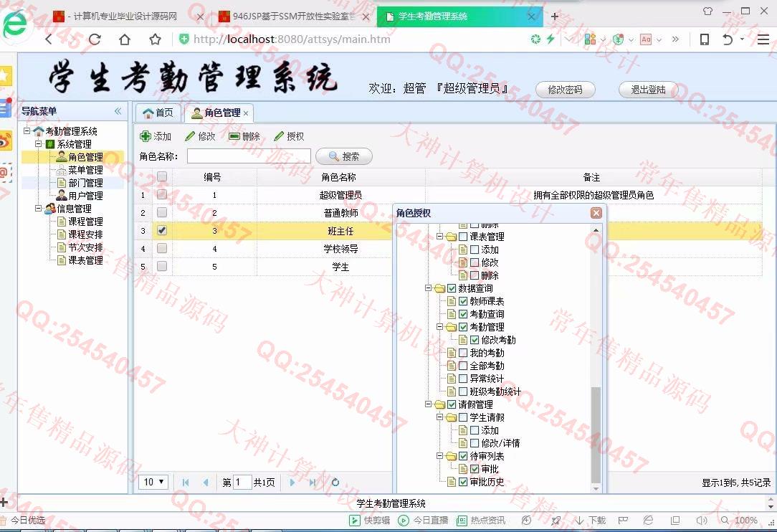The image size is (777, 532).
Task: Click the browser home icon
Action: [125, 39]
